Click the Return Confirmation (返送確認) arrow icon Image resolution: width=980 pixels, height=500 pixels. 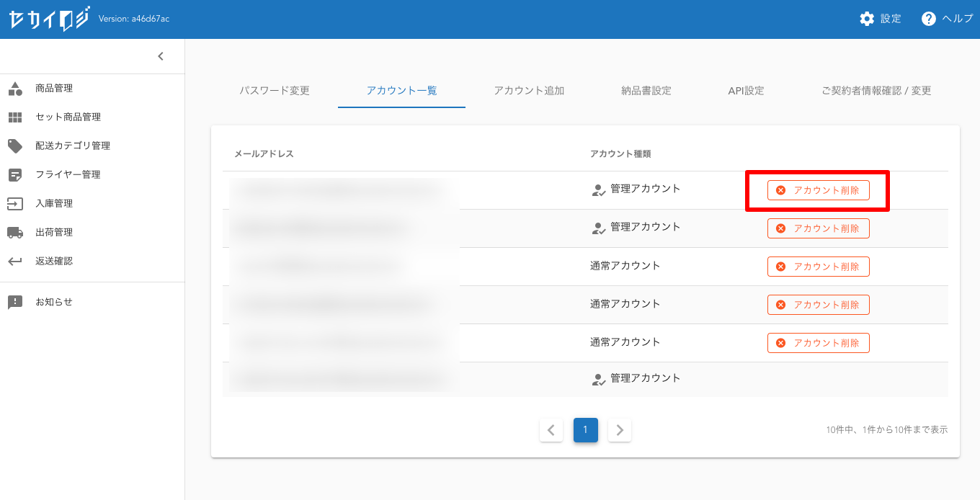(x=15, y=262)
